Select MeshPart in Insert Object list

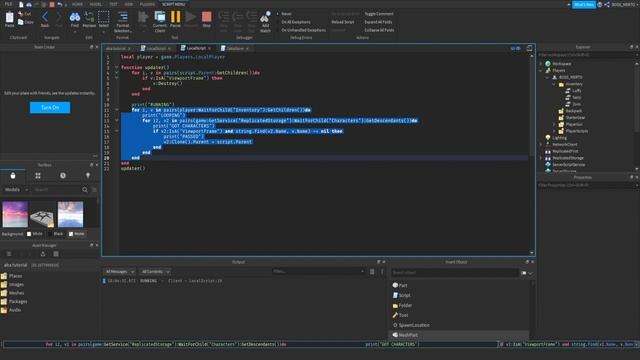click(x=459, y=335)
